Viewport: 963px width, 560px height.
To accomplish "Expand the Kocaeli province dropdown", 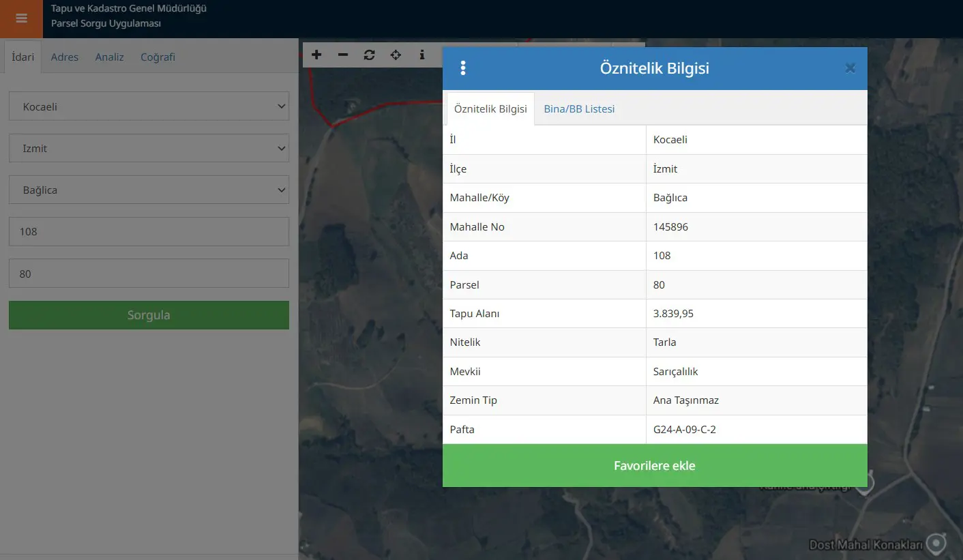I will tap(149, 106).
